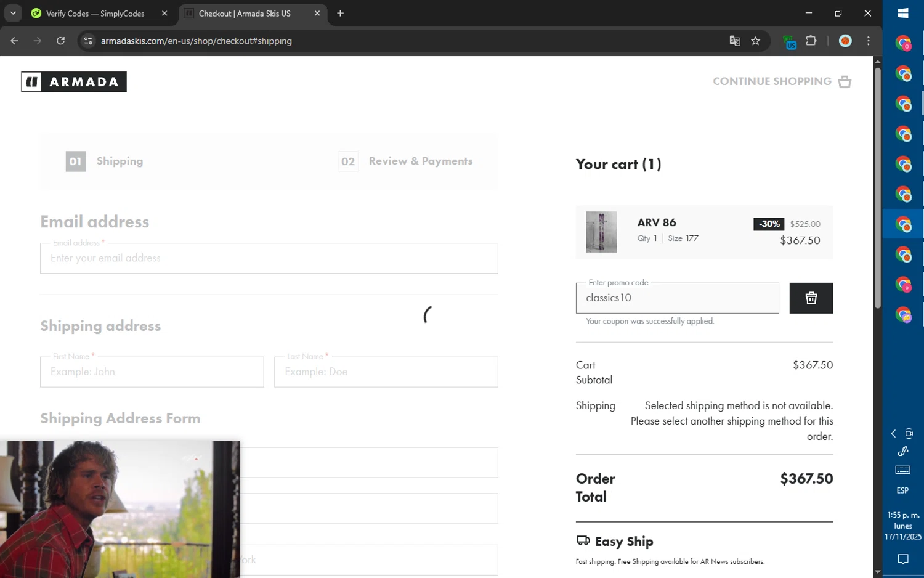Open the clock showing 1:55 p. m.

(x=903, y=526)
